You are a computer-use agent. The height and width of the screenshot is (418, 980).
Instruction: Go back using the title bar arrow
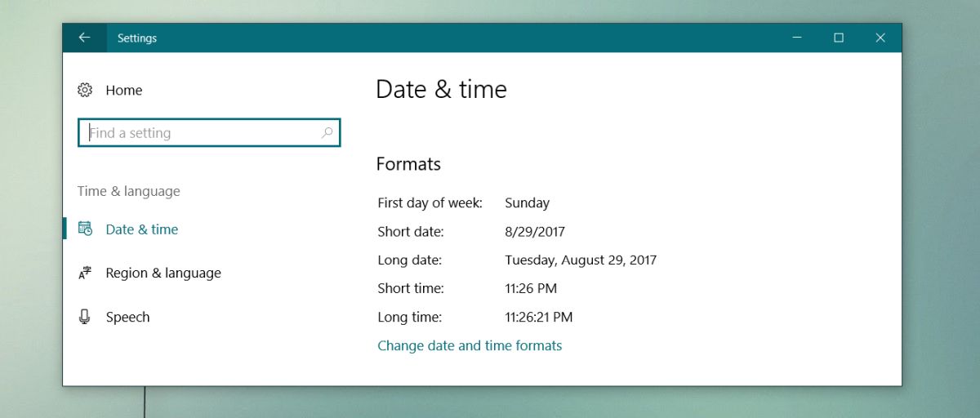84,38
